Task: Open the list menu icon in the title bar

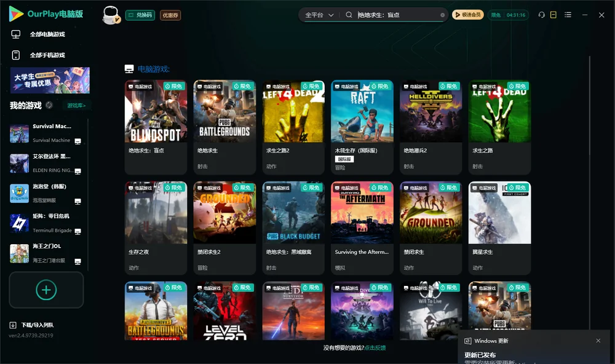Action: 568,15
